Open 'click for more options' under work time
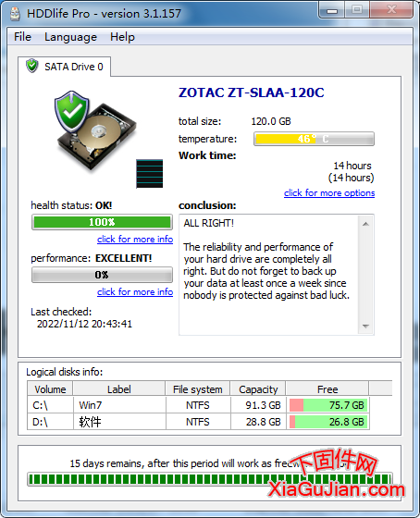Image resolution: width=420 pixels, height=518 pixels. 329,193
